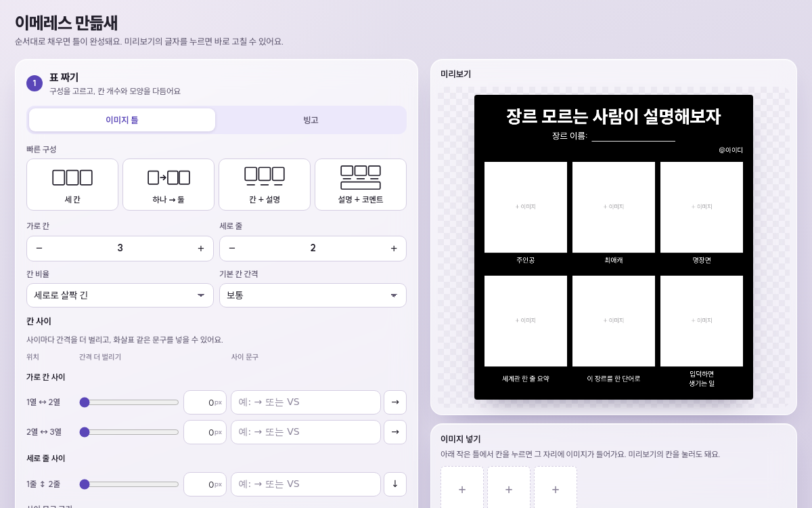Adjust the 1열 ↔ 2열 gap slider

coord(129,402)
